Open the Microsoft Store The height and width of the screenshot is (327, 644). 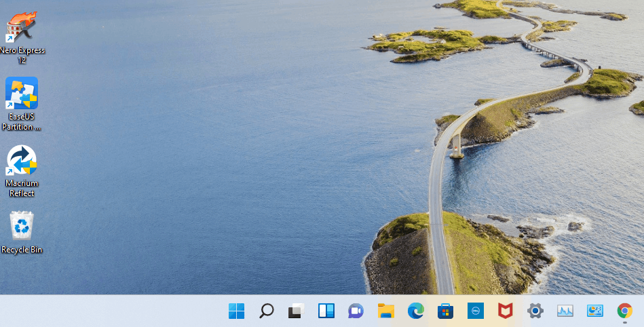click(x=445, y=311)
